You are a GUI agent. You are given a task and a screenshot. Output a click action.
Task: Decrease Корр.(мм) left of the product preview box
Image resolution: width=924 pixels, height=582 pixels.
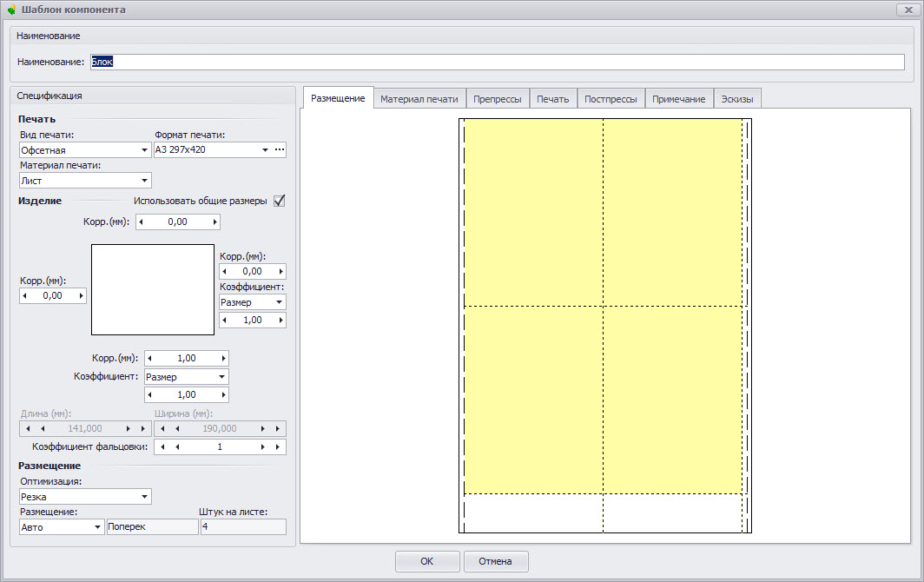click(x=24, y=296)
